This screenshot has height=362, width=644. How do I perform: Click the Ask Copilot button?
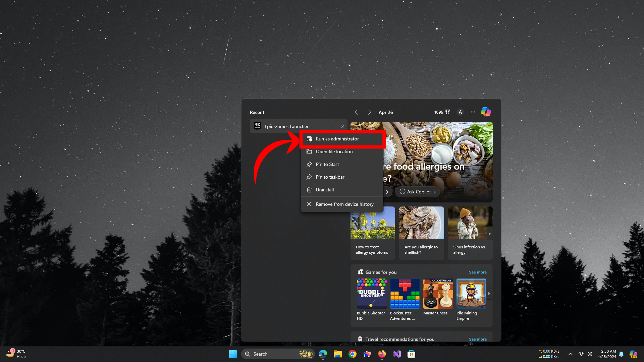pyautogui.click(x=418, y=192)
